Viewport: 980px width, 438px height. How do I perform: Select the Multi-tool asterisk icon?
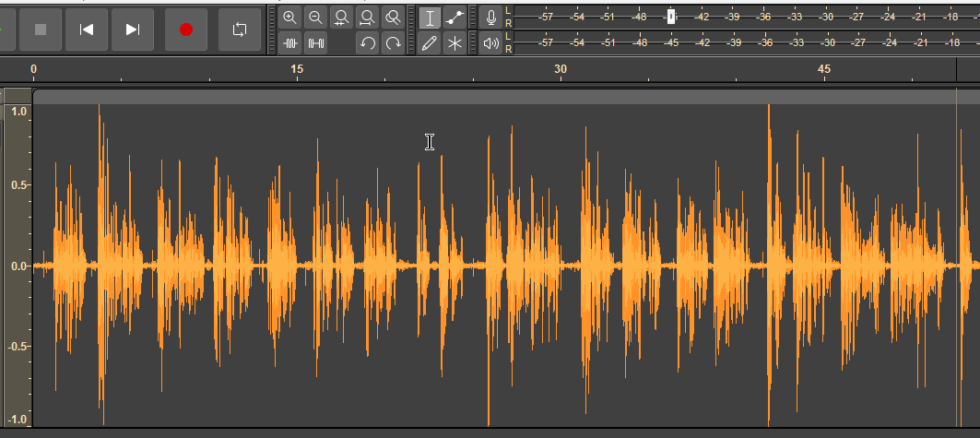coord(455,43)
